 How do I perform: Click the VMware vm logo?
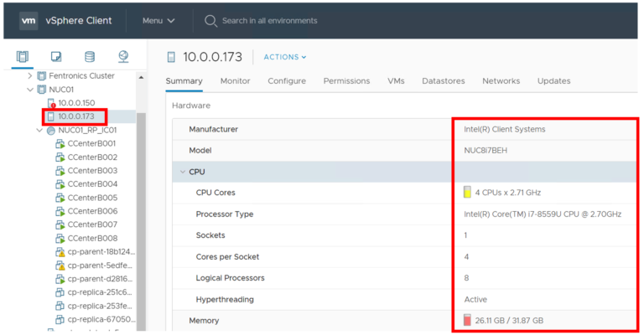pos(29,20)
